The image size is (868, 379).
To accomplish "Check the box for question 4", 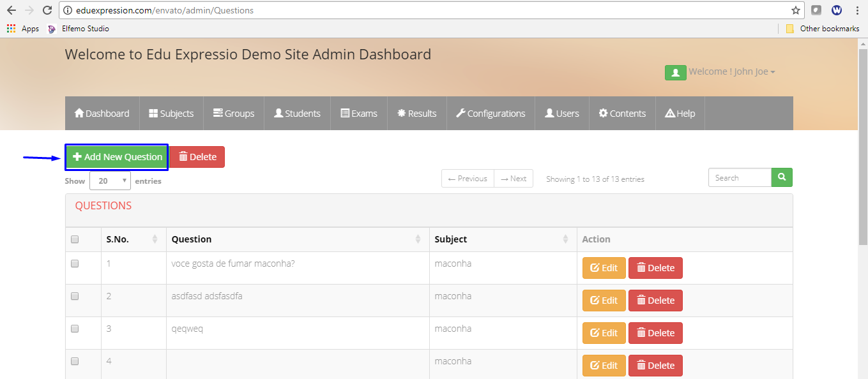I will point(75,361).
